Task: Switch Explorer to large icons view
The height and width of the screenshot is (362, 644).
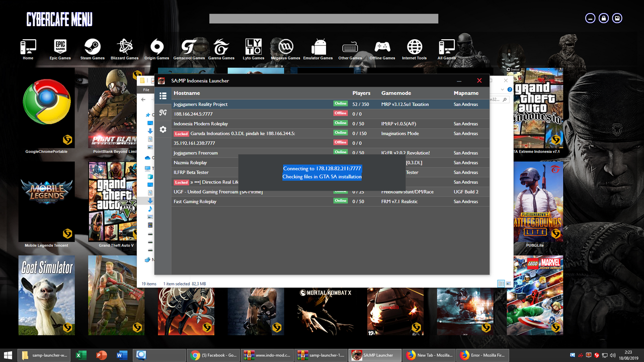Action: [508, 284]
